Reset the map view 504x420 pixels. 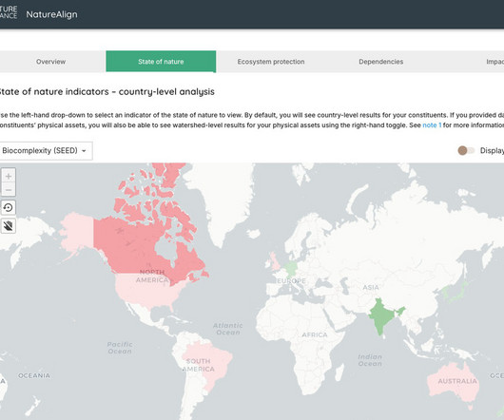(9, 208)
